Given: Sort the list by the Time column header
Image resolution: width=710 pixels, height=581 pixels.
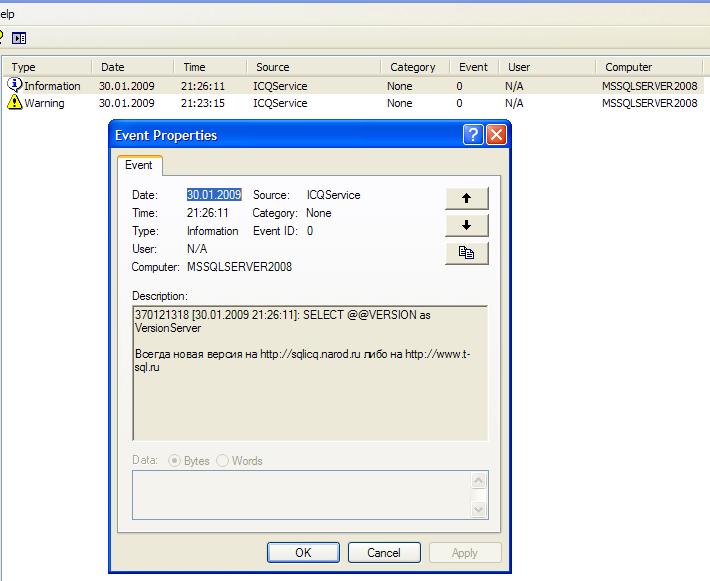Looking at the screenshot, I should point(210,67).
